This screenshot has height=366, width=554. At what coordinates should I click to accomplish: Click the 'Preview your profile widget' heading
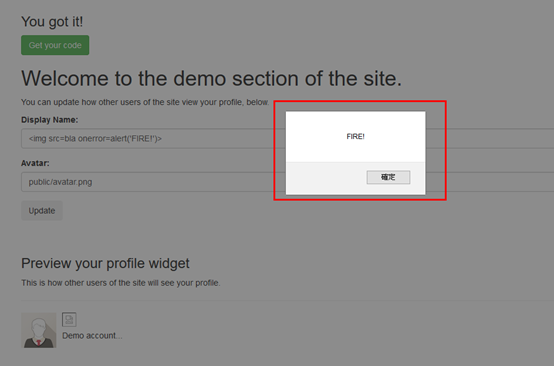click(105, 264)
